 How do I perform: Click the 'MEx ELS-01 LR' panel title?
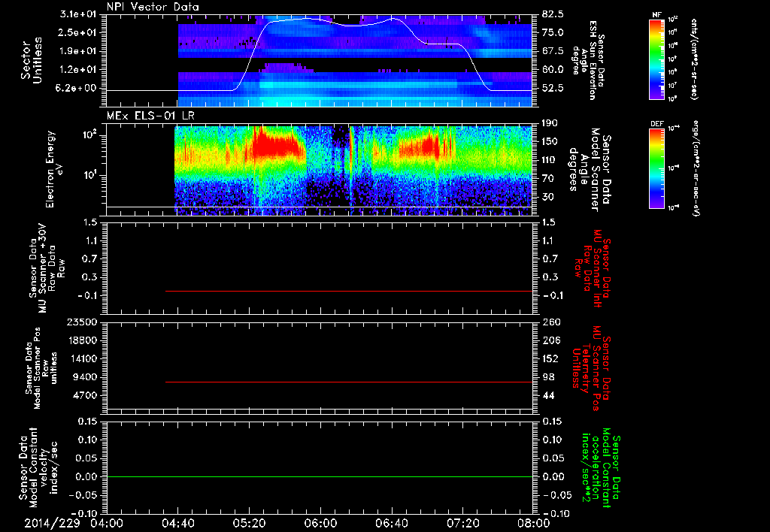tap(150, 116)
